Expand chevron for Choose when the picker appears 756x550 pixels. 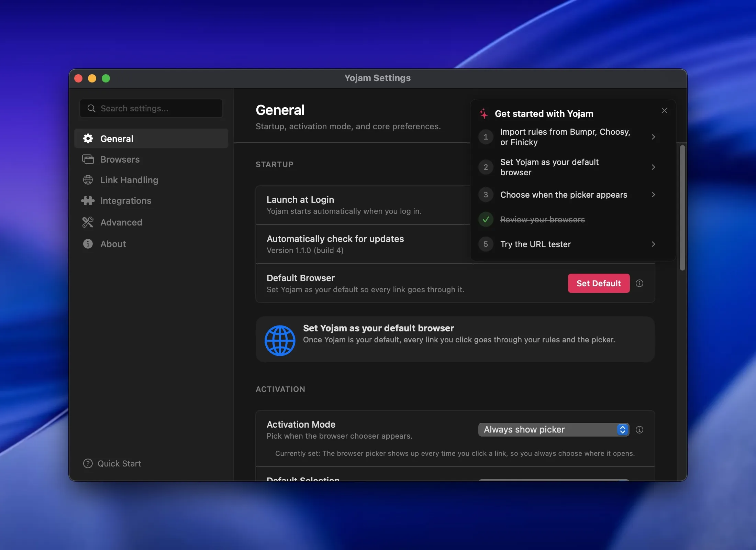[653, 195]
